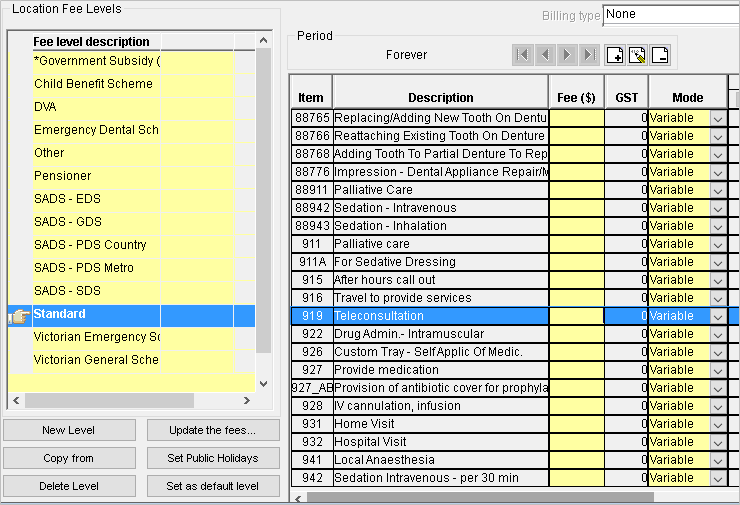Viewport: 740px width, 505px height.
Task: Select Victorian Emergency fee level
Action: 97,337
